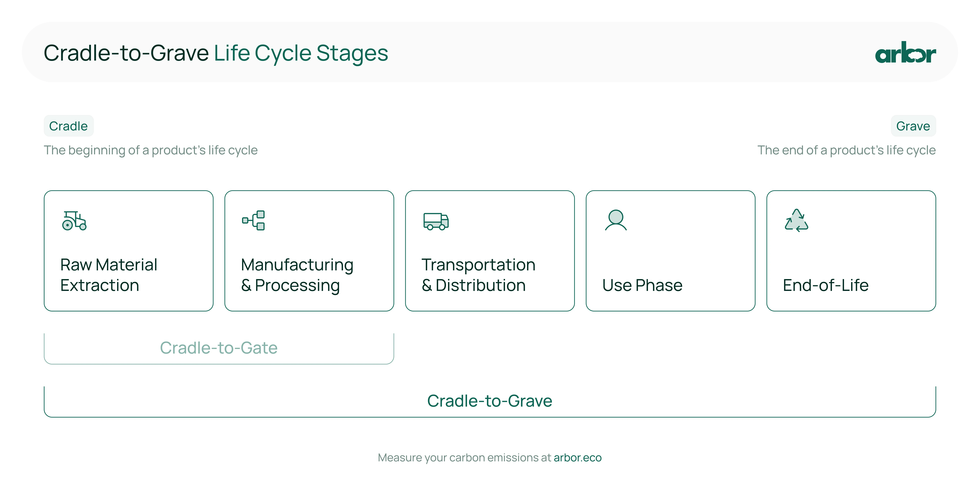
Task: Click 'The end of a product's life cycle' text
Action: (x=847, y=150)
